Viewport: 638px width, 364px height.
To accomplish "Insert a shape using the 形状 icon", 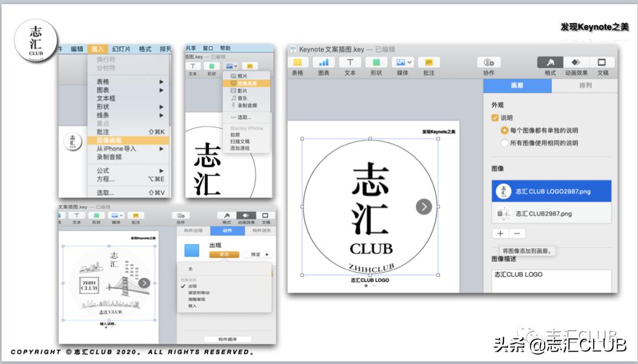I will [376, 63].
